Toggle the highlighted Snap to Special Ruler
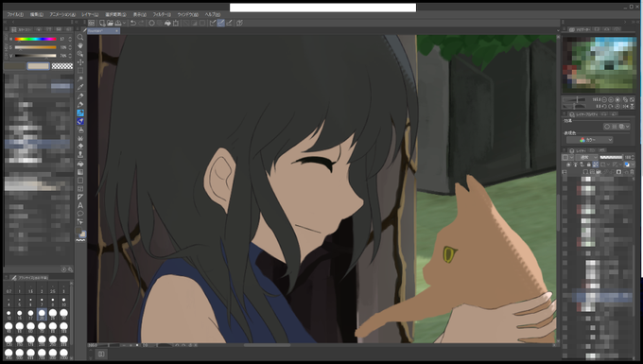 coord(221,23)
